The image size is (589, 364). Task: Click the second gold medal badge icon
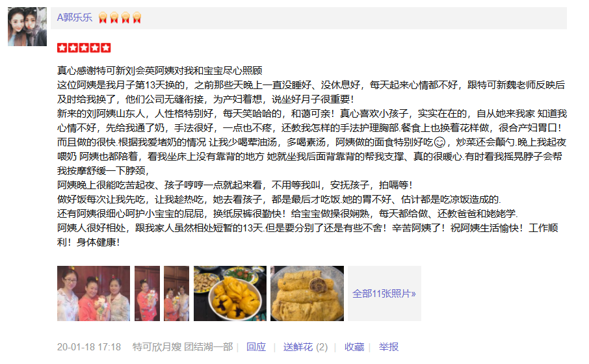pyautogui.click(x=114, y=18)
